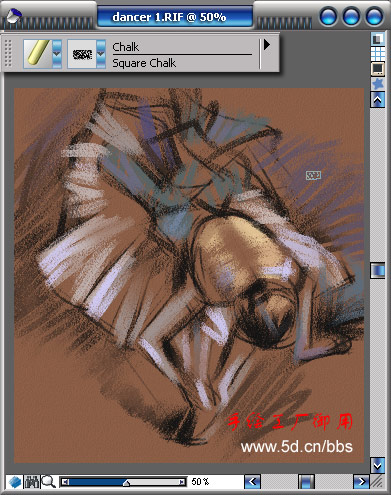The width and height of the screenshot is (391, 495).
Task: Click the binoculars icon in status bar
Action: [32, 482]
